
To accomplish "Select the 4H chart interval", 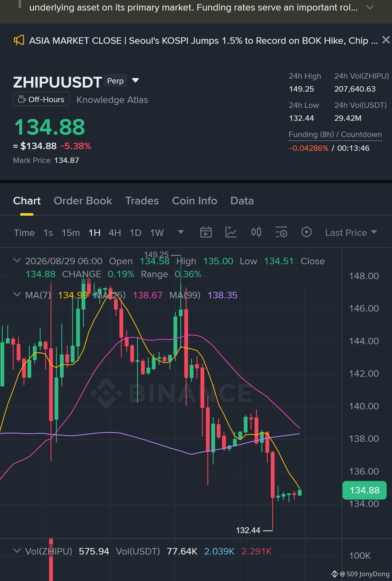I will (115, 233).
